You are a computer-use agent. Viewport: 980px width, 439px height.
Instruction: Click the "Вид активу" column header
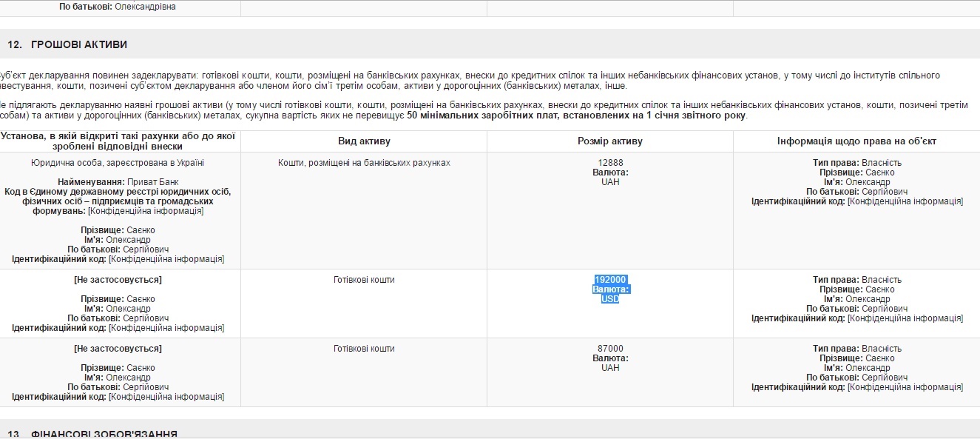[364, 141]
